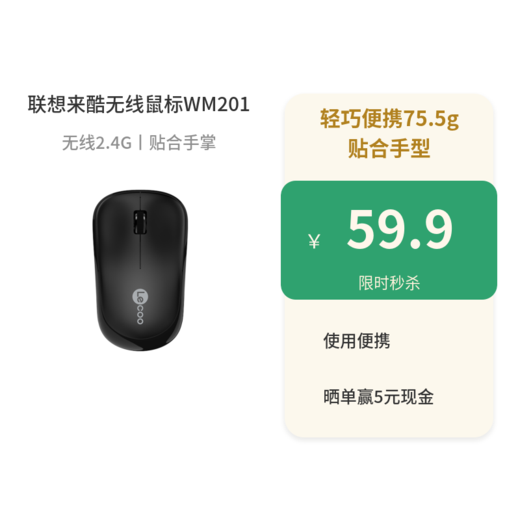520x520 pixels.
Task: Click the divider between 无线2.4G and 贴合手掌
Action: (x=140, y=143)
